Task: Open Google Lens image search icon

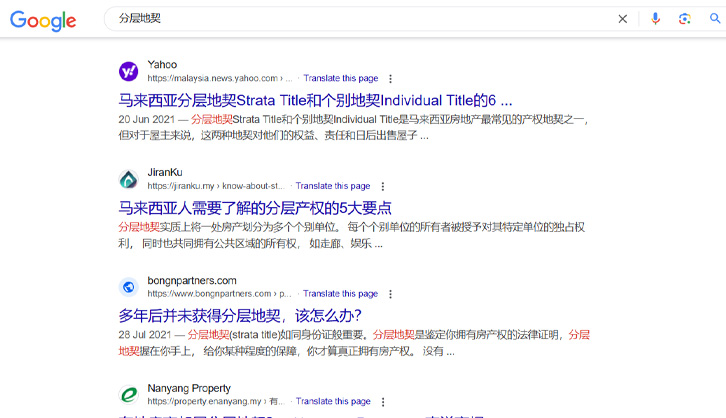Action: (x=684, y=19)
